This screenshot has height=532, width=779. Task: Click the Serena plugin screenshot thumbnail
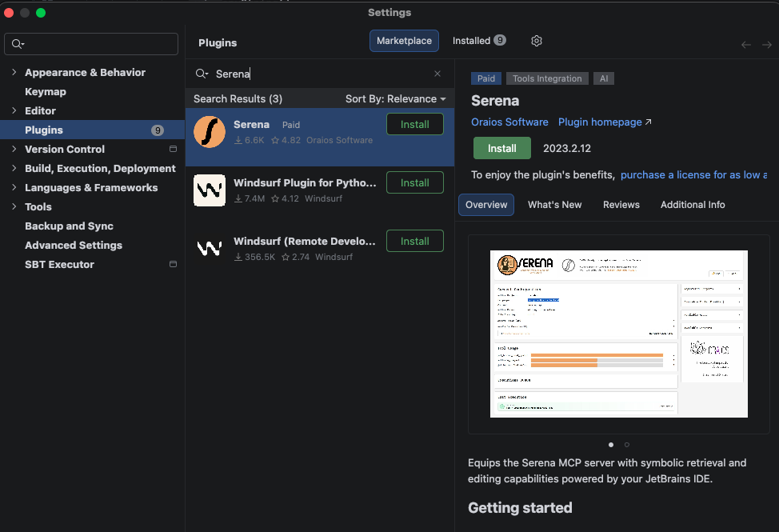[x=618, y=334]
